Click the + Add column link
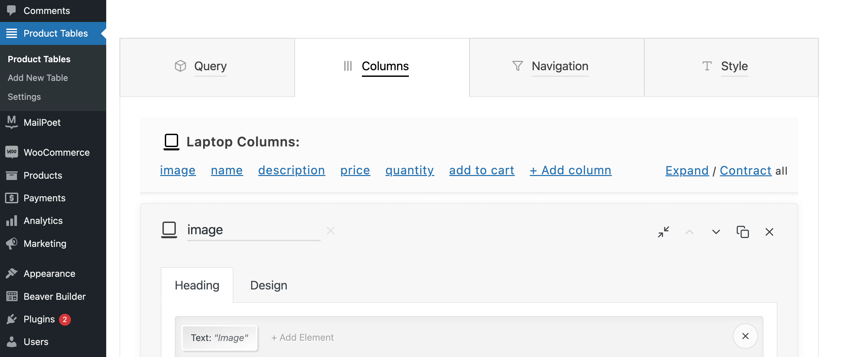The width and height of the screenshot is (868, 357). point(570,170)
